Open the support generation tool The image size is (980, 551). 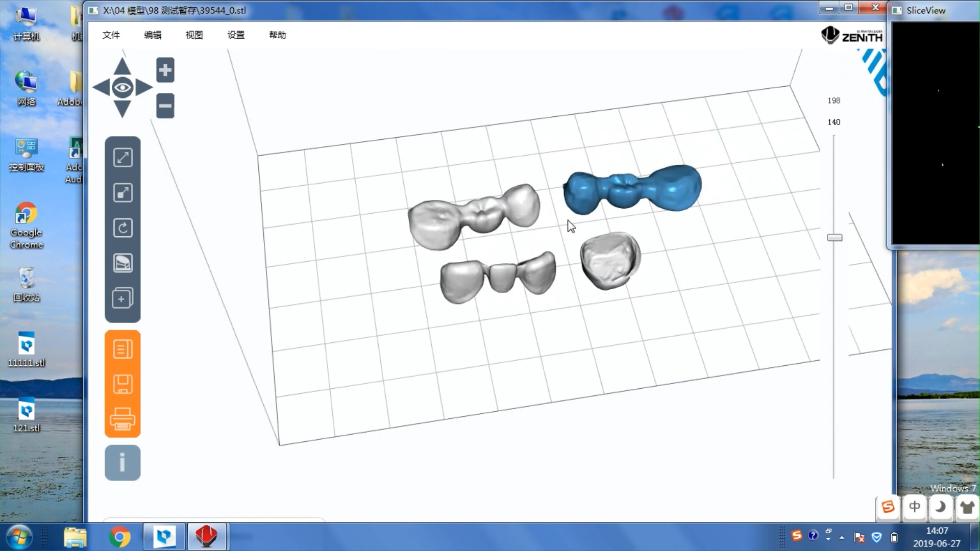pyautogui.click(x=122, y=263)
